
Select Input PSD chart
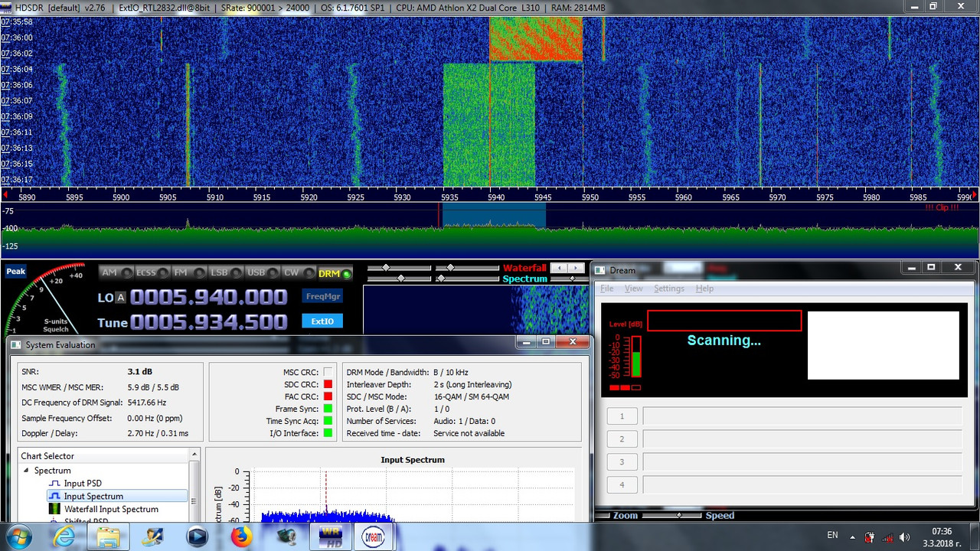[x=83, y=484]
